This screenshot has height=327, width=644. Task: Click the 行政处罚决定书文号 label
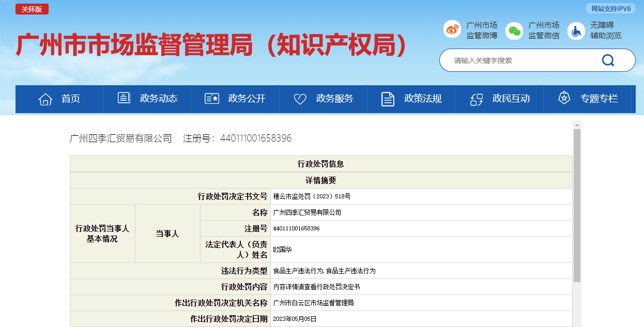point(233,196)
